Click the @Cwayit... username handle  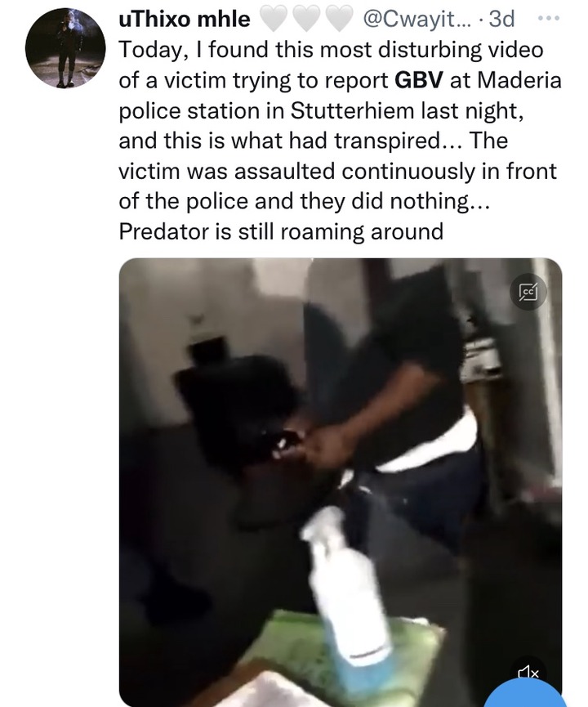[416, 19]
